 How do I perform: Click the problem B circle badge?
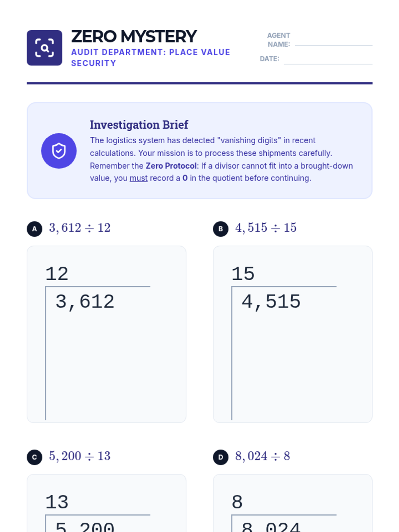[x=220, y=229]
